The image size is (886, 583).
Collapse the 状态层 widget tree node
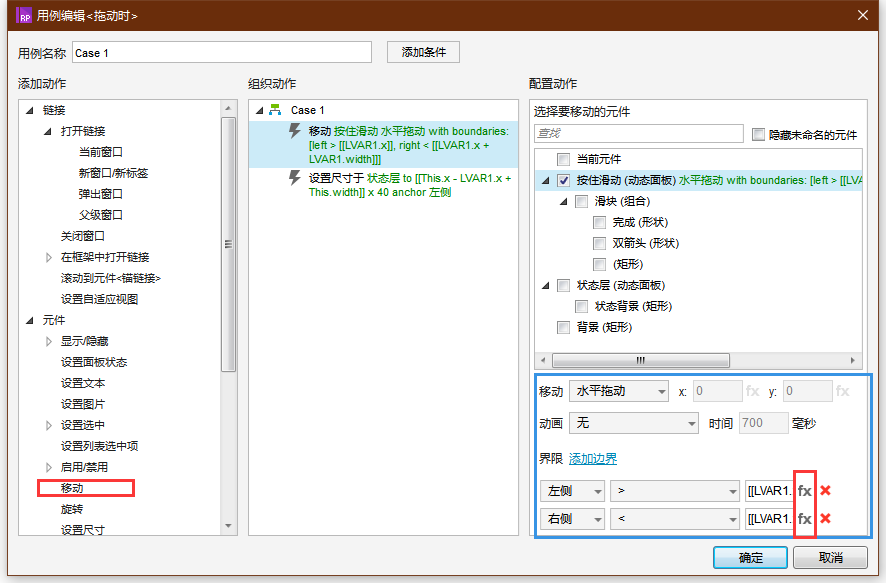pyautogui.click(x=546, y=286)
